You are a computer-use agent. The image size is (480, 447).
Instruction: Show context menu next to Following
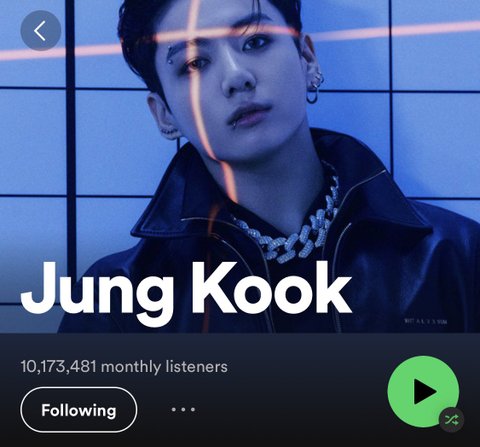click(183, 409)
